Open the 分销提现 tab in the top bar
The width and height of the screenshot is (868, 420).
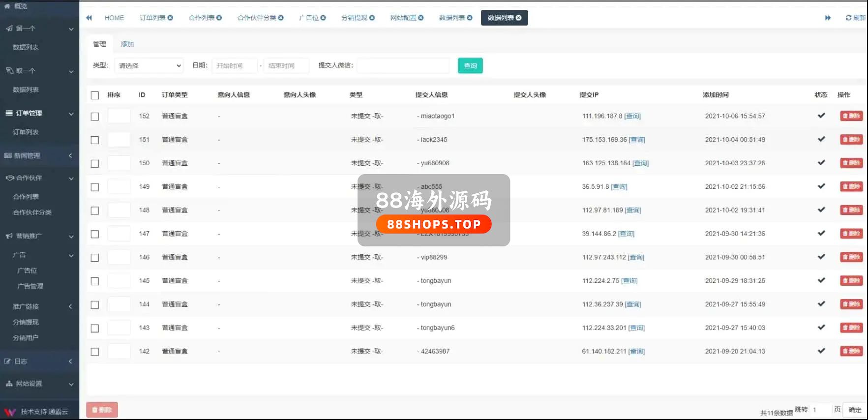tap(354, 18)
